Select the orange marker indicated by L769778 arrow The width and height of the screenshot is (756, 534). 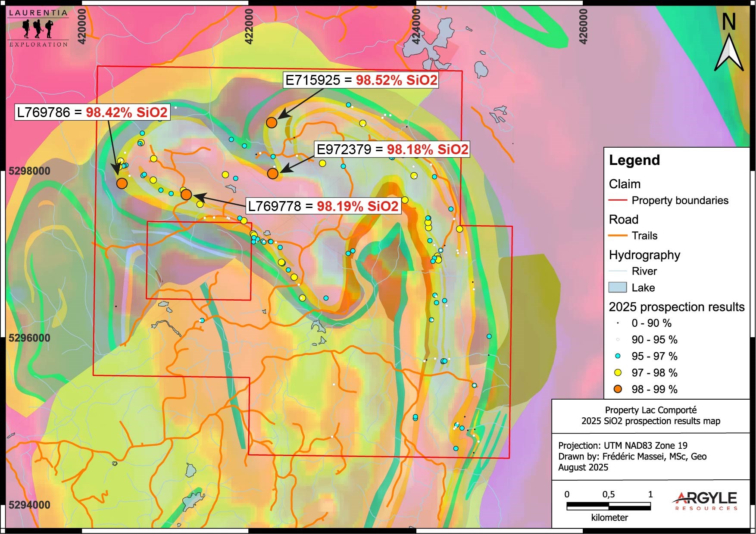coord(186,195)
